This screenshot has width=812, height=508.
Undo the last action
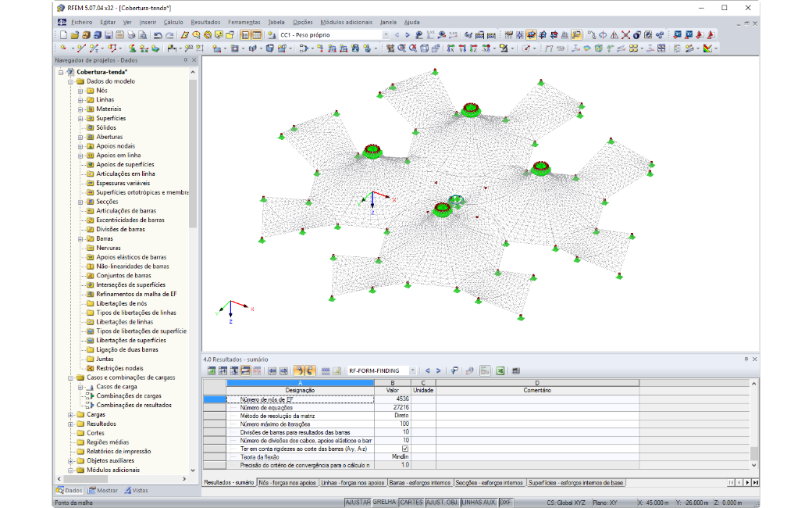158,34
